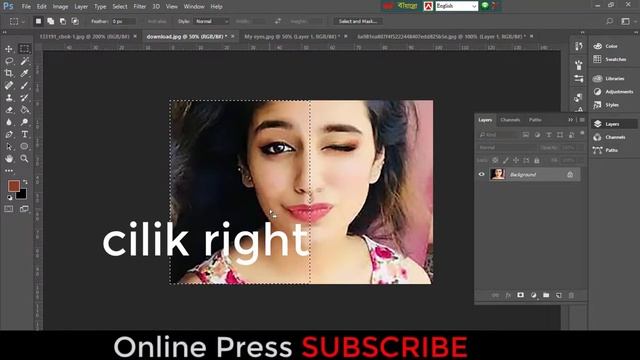Open the extra tools ellipsis in the toolbox
The width and height of the screenshot is (640, 360).
(9, 171)
